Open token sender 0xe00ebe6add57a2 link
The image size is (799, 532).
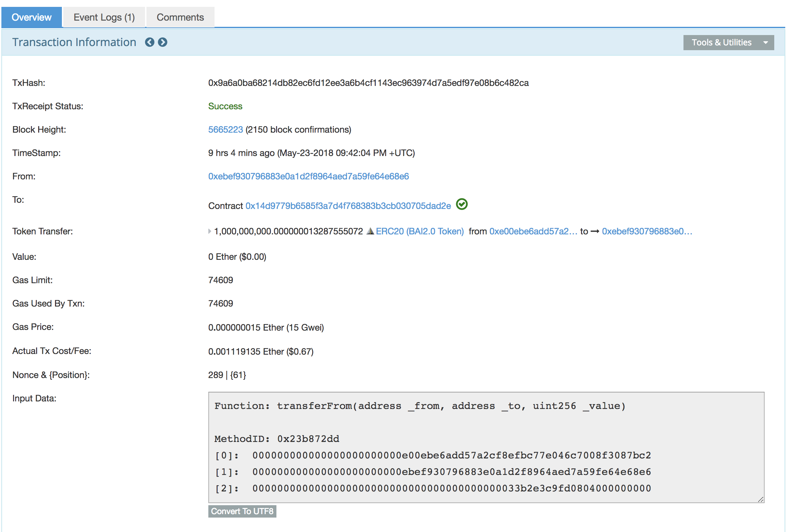(533, 231)
